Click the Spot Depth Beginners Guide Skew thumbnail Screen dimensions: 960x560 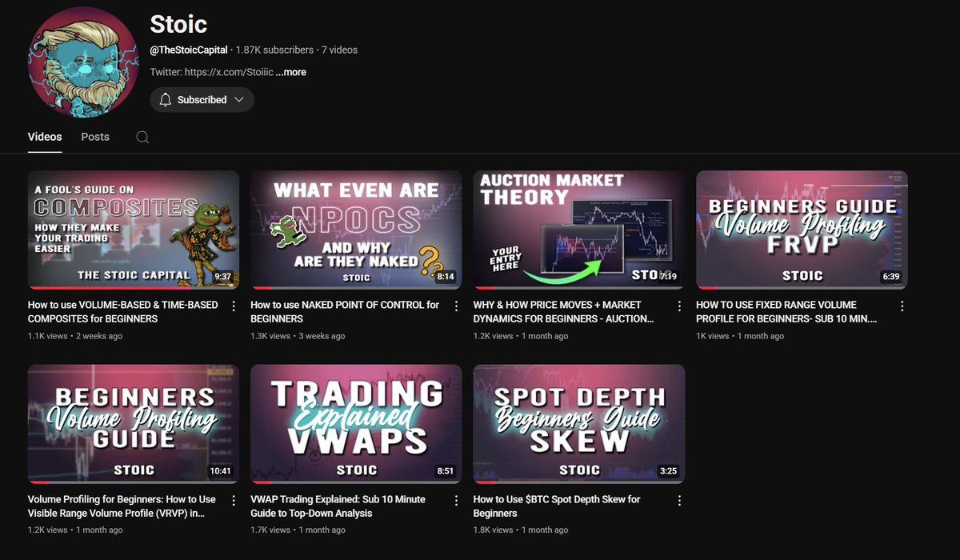579,424
